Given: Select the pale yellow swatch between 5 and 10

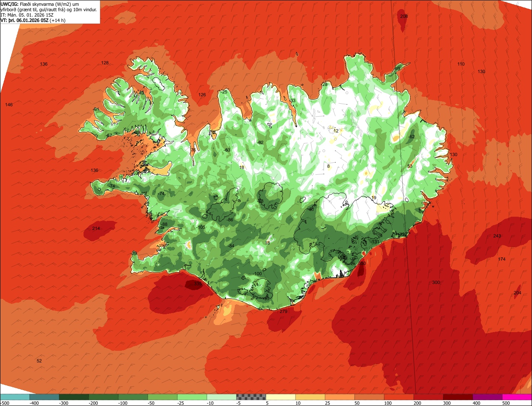Looking at the screenshot, I should tap(281, 396).
